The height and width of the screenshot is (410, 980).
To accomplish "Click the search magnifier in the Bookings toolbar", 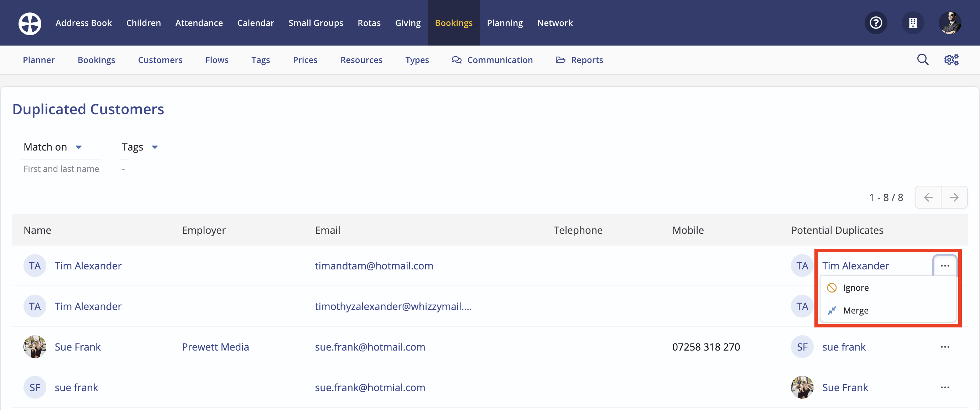I will point(923,60).
